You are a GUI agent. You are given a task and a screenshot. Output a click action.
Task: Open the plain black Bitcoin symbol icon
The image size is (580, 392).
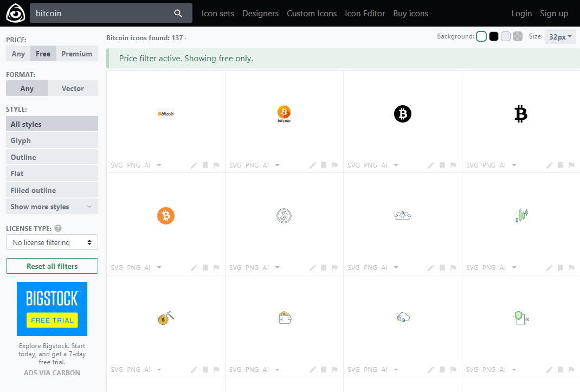(521, 114)
